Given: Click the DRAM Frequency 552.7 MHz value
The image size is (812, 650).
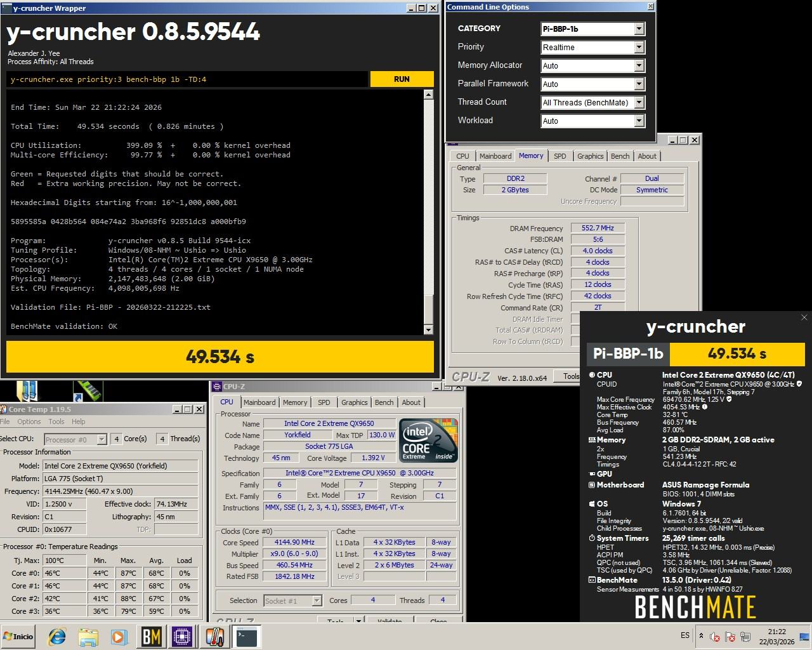Looking at the screenshot, I should click(x=598, y=228).
